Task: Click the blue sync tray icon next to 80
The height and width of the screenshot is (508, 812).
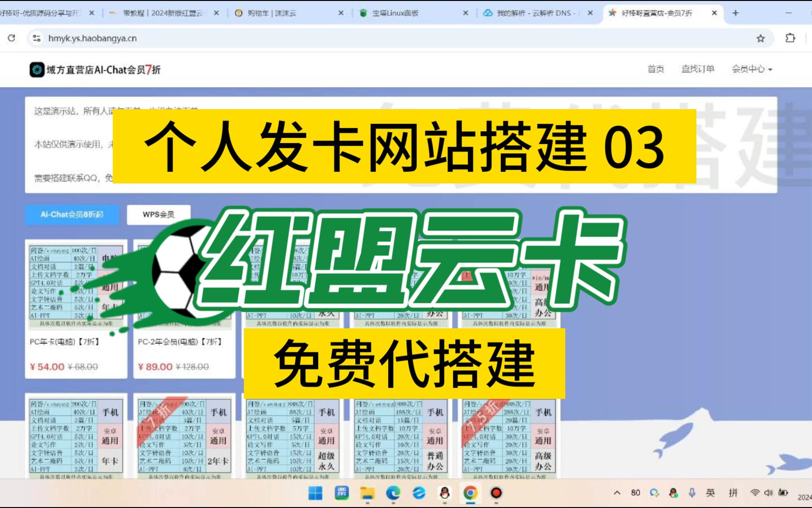Action: [x=654, y=492]
